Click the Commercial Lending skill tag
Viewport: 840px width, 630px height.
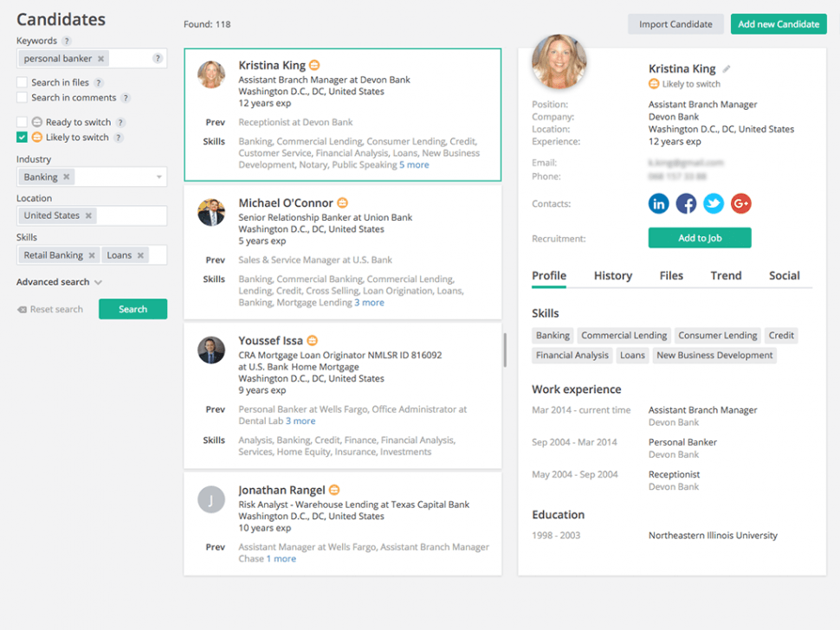click(x=624, y=336)
